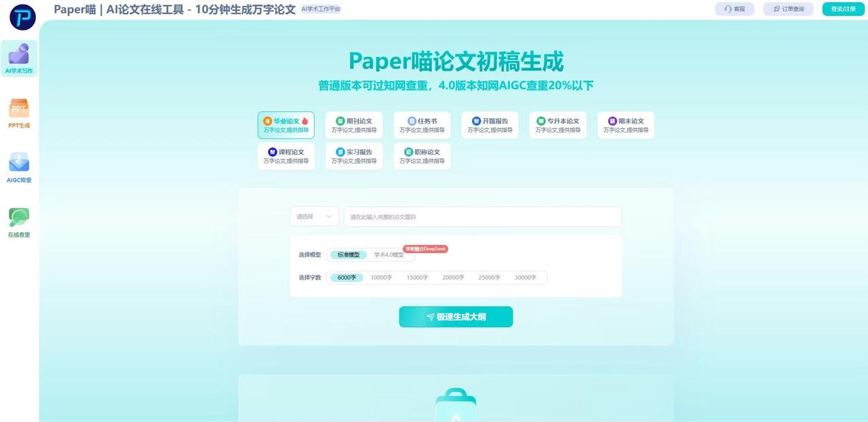Image resolution: width=868 pixels, height=422 pixels.
Task: Open AIGC降重 sidebar icon
Action: pos(19,163)
